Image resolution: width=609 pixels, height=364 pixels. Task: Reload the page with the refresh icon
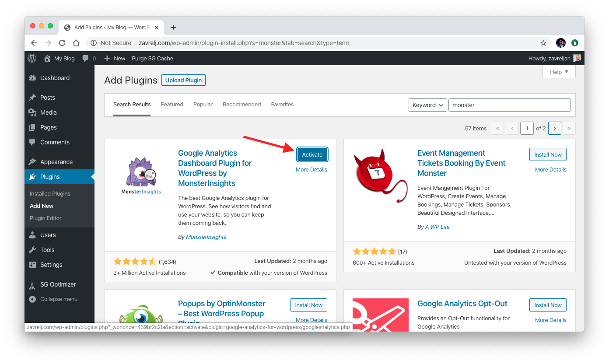point(62,43)
